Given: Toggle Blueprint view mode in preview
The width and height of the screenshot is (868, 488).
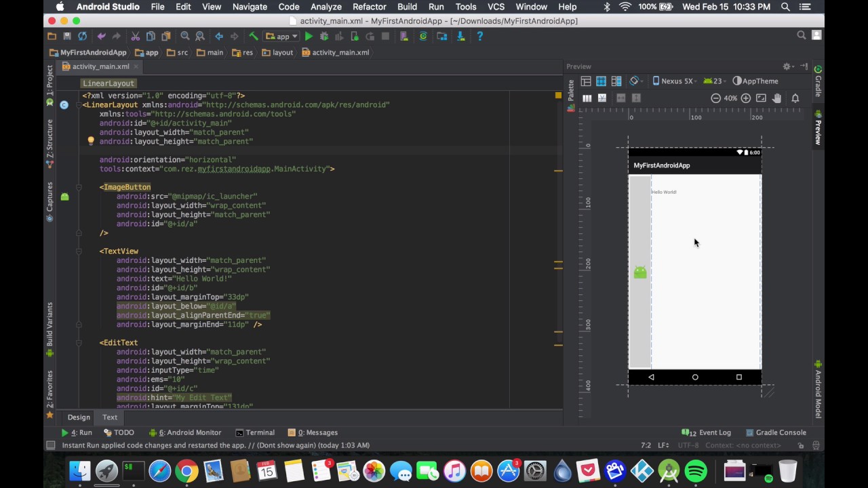Looking at the screenshot, I should pos(601,81).
